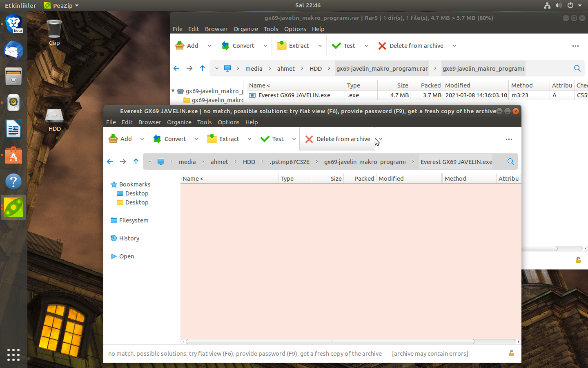Select Everest GX69 JAVELIN.exe row in back window
The image size is (588, 368).
(417, 95)
